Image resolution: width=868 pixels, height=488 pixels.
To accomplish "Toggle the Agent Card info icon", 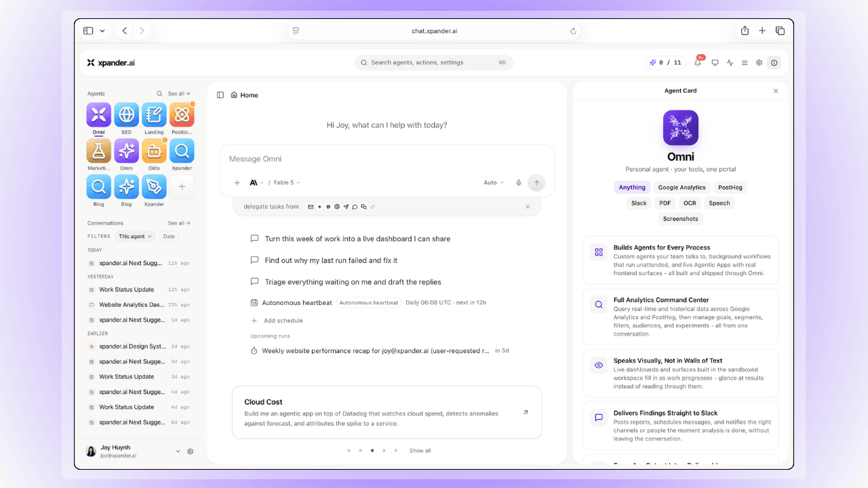I will tap(774, 62).
